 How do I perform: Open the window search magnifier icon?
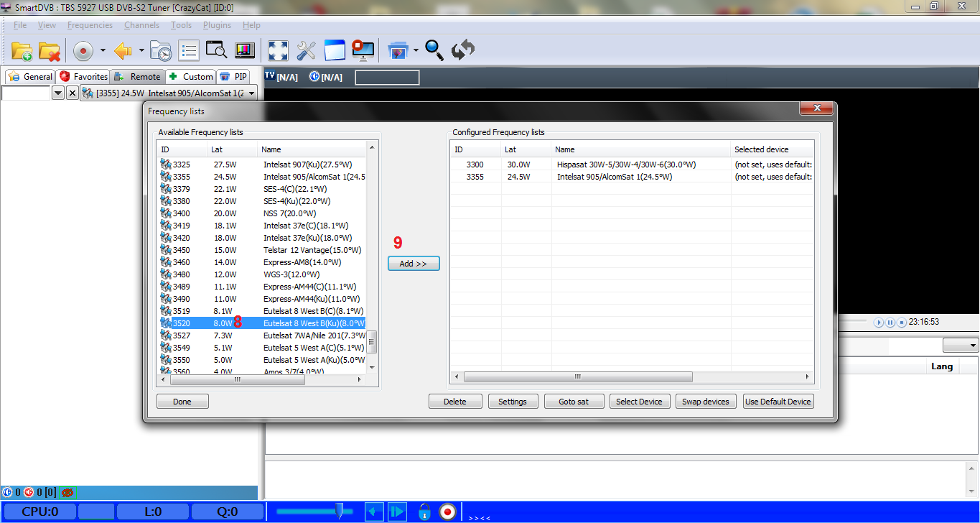pyautogui.click(x=216, y=50)
